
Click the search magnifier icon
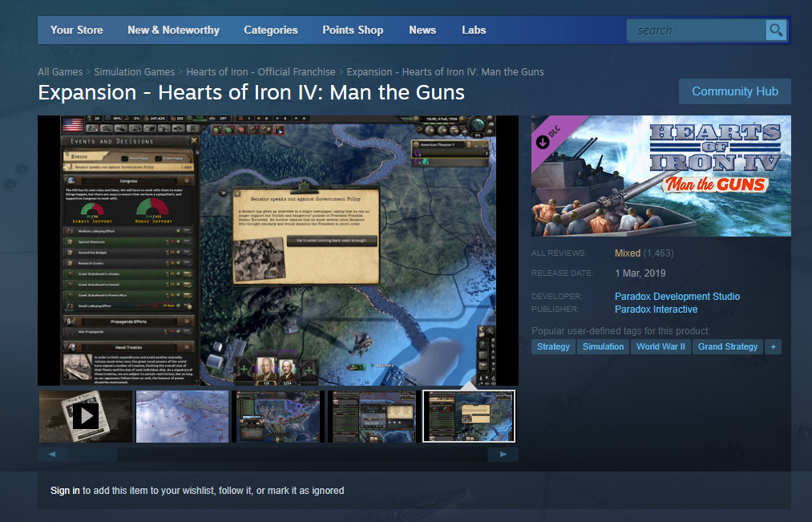tap(776, 30)
